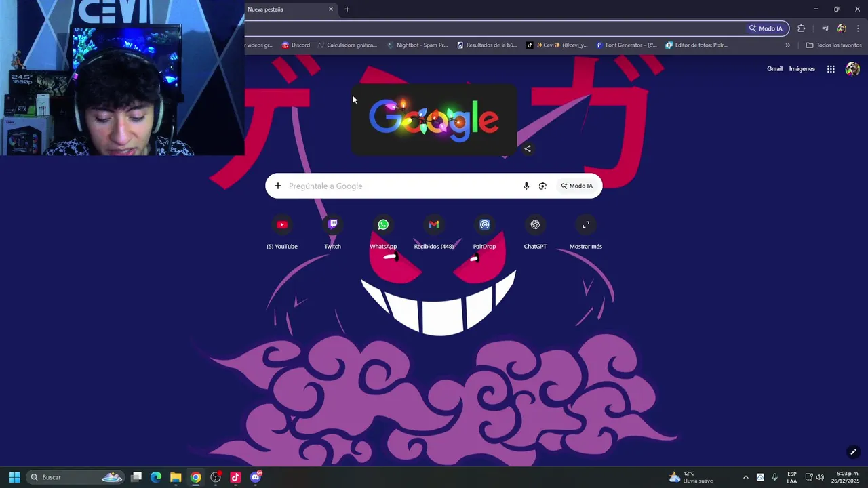The height and width of the screenshot is (488, 868).
Task: Open the Calculadora gráfica bookmark
Action: coord(347,45)
